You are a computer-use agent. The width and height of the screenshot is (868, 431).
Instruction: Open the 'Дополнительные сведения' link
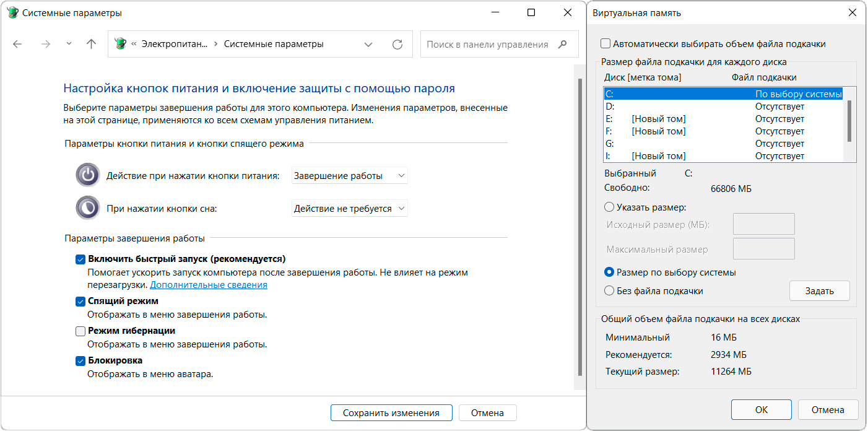[208, 285]
